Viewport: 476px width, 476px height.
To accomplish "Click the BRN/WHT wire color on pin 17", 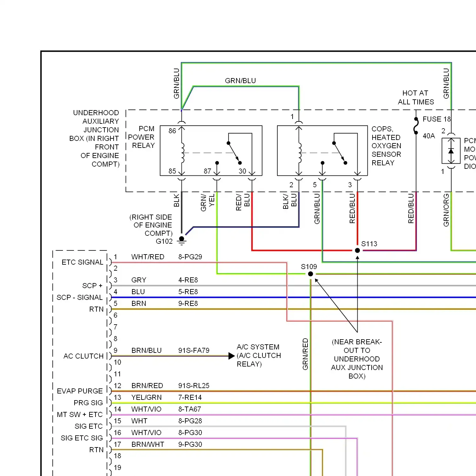I will (x=148, y=444).
